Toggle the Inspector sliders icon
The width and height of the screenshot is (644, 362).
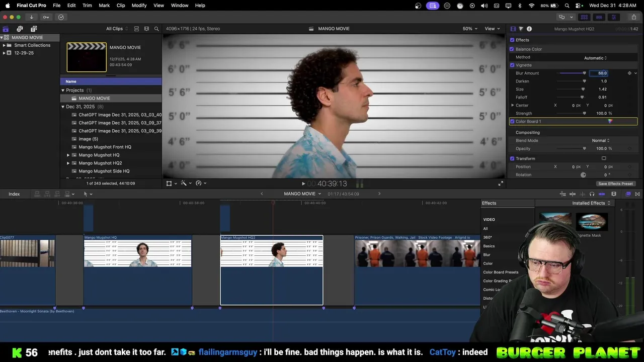(613, 17)
